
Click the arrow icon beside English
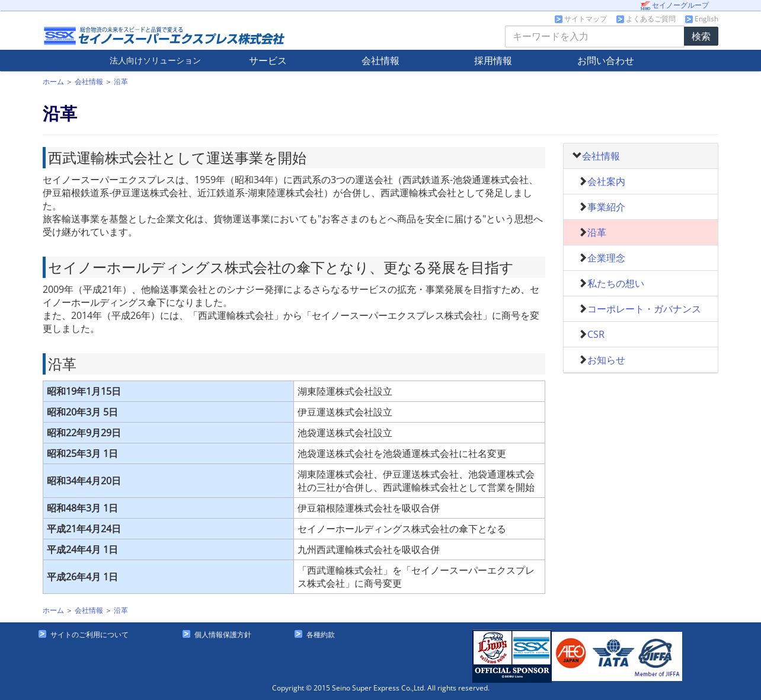pyautogui.click(x=689, y=20)
